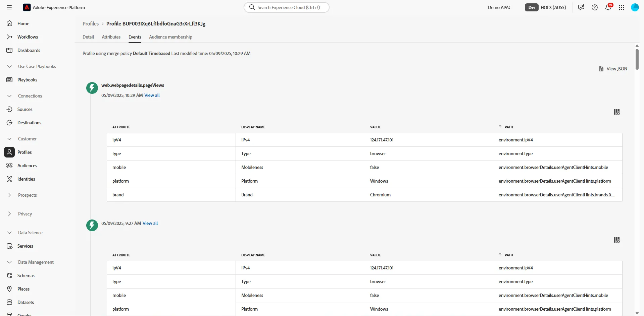Open column settings for 9:27 AM event table
Image resolution: width=644 pixels, height=316 pixels.
coord(617,240)
